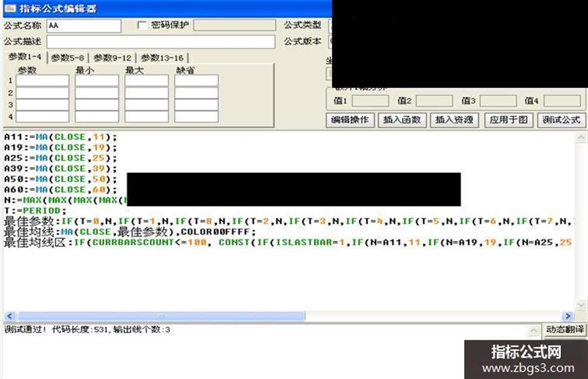Switch to the 参数1-4 tab

[25, 57]
